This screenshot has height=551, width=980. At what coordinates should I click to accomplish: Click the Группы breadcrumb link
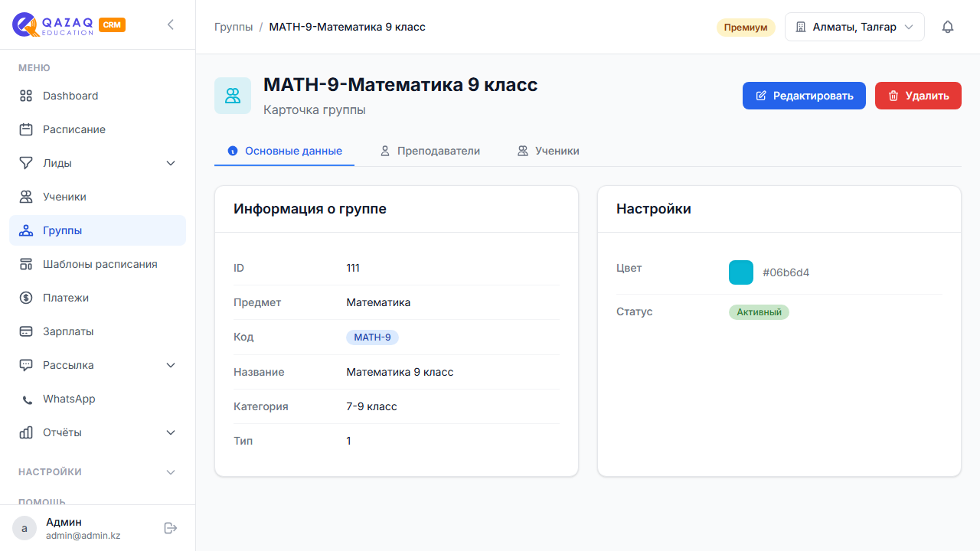[234, 27]
